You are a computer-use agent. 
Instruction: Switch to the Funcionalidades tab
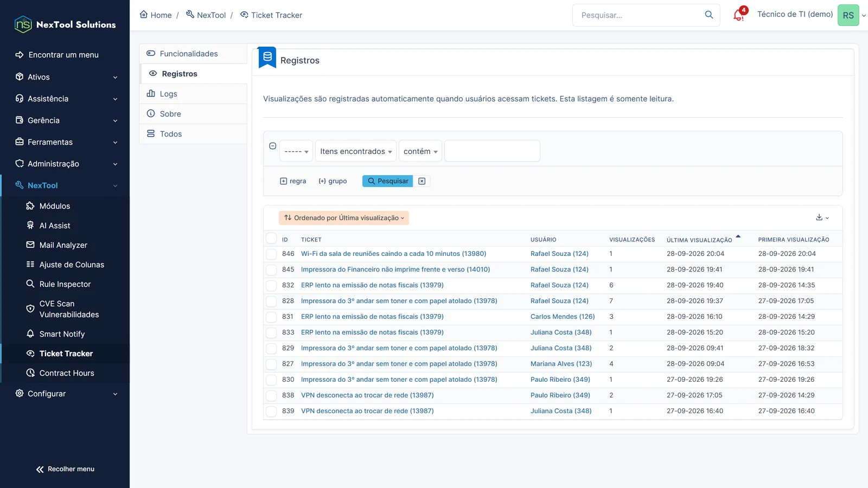(193, 54)
